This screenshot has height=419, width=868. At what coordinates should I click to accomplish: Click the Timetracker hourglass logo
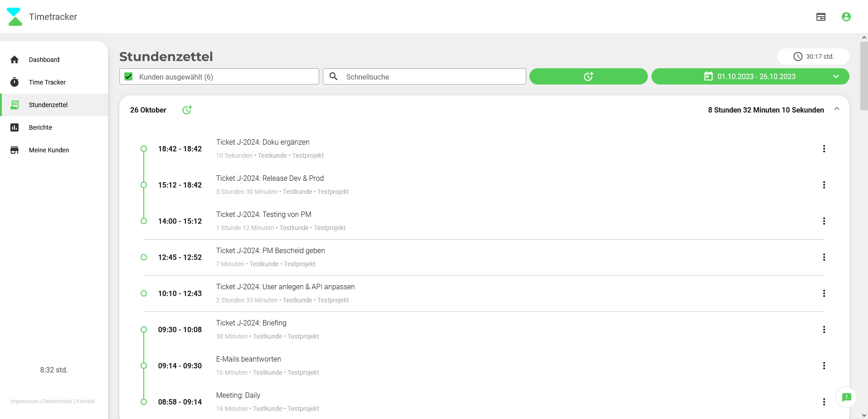click(x=14, y=16)
